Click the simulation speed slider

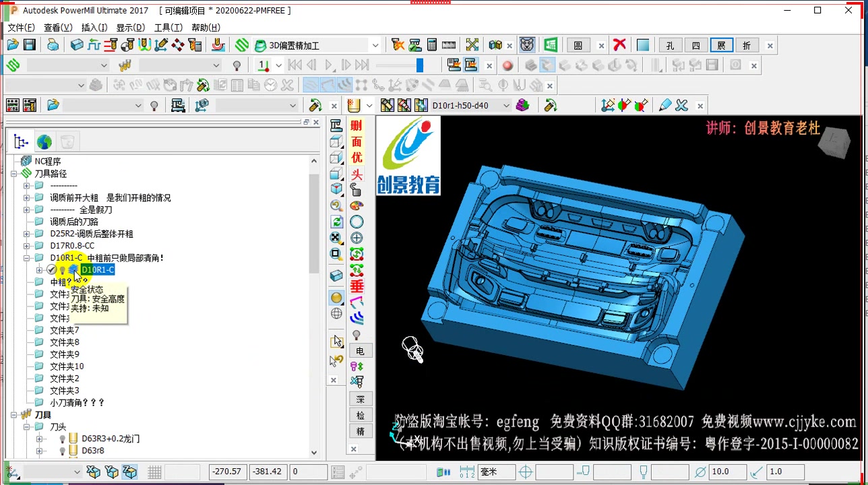click(400, 65)
